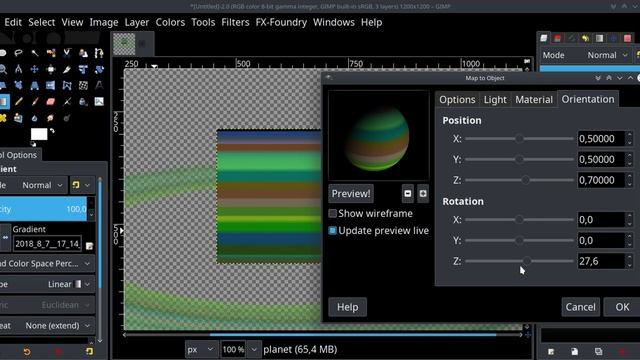Click the white foreground color swatch
Viewport: 640px width, 360px height.
tap(39, 134)
